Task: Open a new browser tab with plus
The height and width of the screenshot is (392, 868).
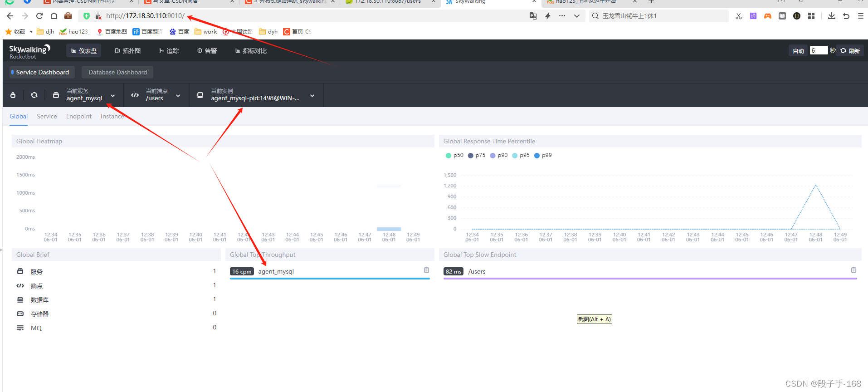Action: 651,2
